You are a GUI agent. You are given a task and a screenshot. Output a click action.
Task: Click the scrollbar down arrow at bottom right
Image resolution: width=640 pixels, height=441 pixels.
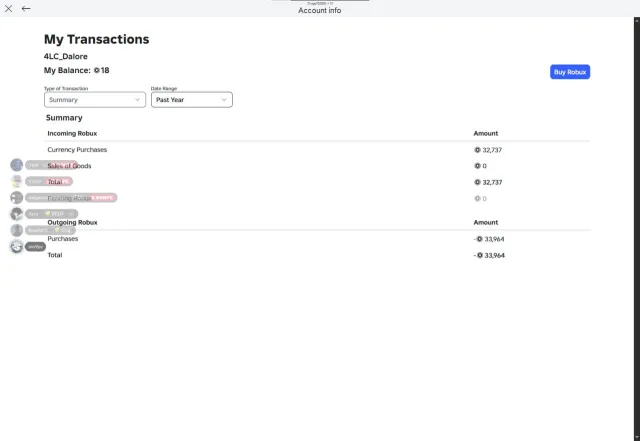point(637,438)
